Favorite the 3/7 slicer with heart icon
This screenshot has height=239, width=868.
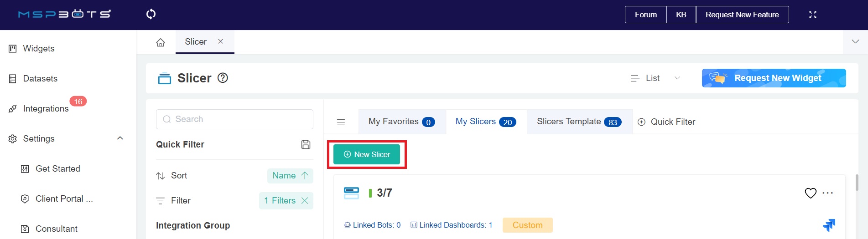[x=810, y=193]
